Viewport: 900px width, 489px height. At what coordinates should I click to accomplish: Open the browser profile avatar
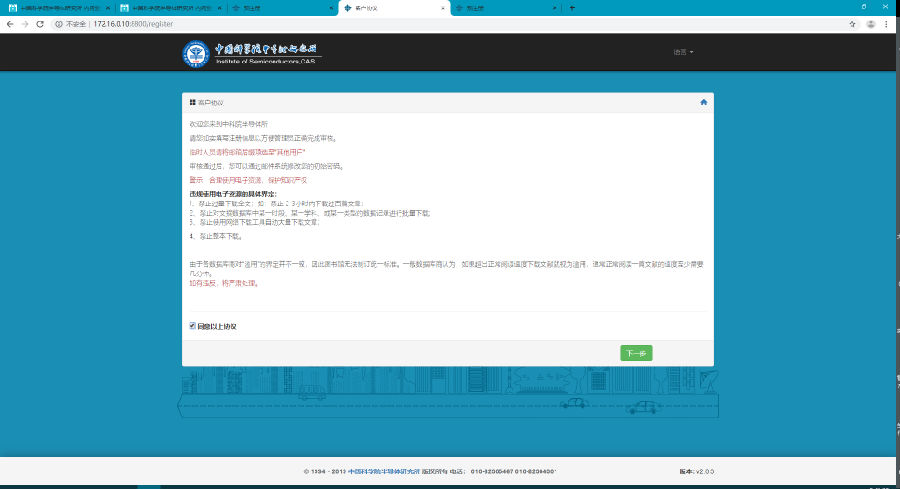pyautogui.click(x=871, y=23)
